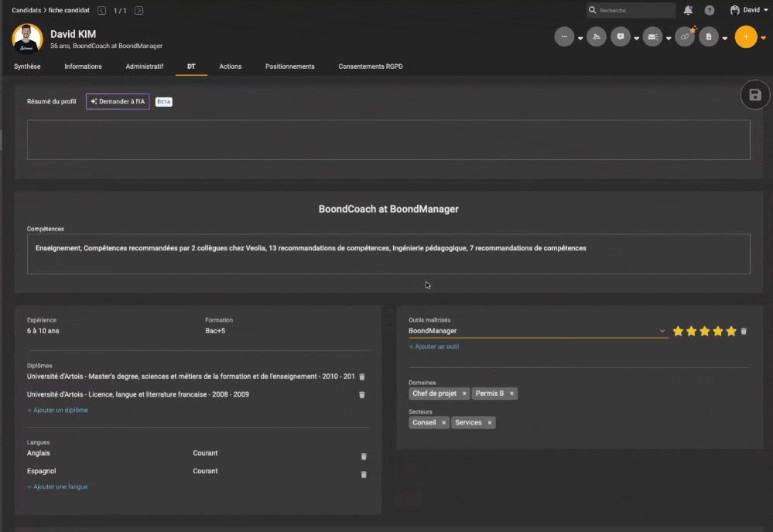Click the Courant level for Espagnol
This screenshot has width=773, height=532.
205,472
